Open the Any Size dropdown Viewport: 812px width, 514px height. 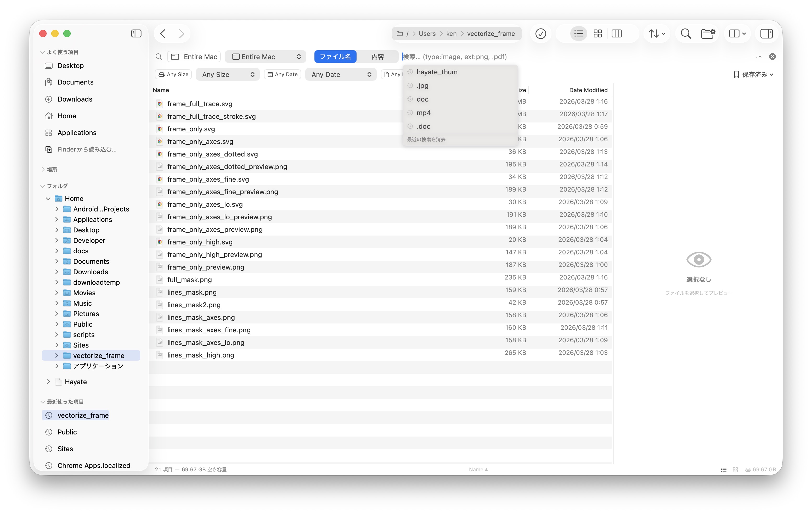(228, 74)
